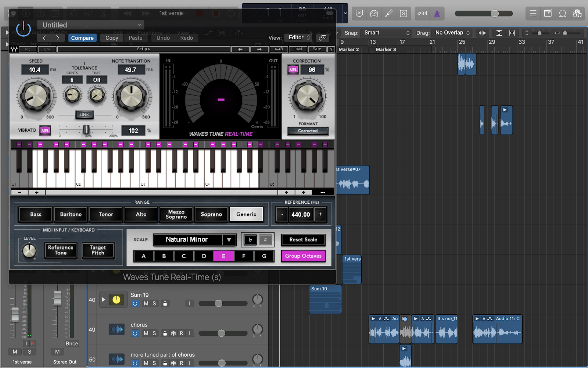Toggle the E note in scale

[x=223, y=256]
